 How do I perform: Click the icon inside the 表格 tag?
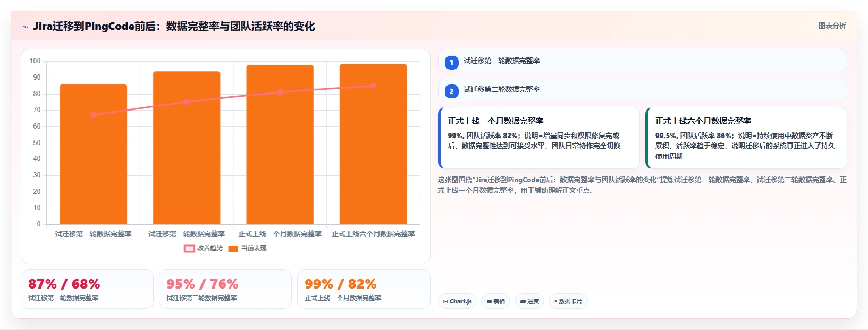489,301
